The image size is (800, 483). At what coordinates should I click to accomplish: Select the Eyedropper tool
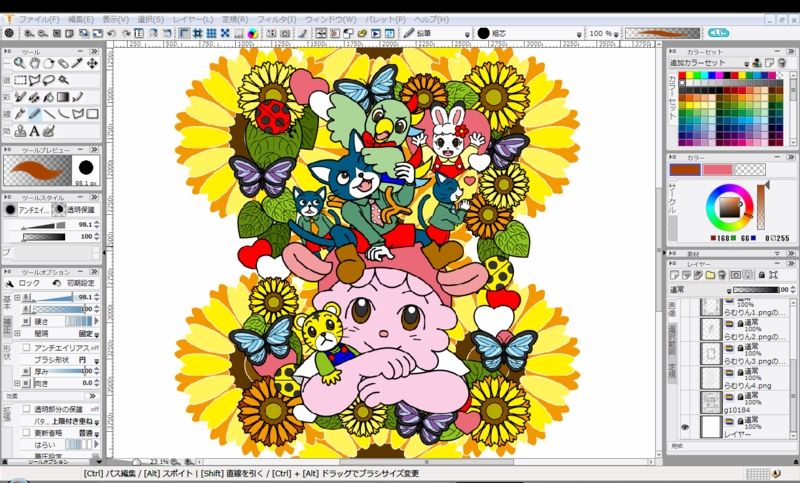(x=78, y=63)
